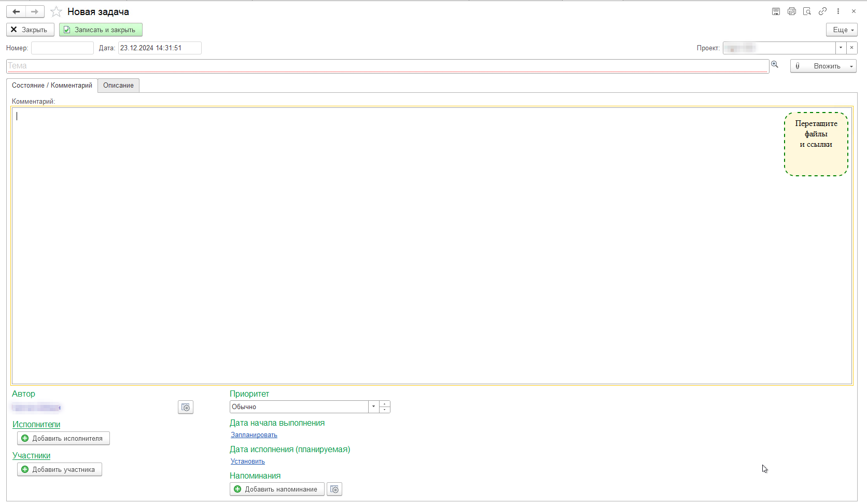867x504 pixels.
Task: Click the Дата field
Action: click(x=160, y=48)
